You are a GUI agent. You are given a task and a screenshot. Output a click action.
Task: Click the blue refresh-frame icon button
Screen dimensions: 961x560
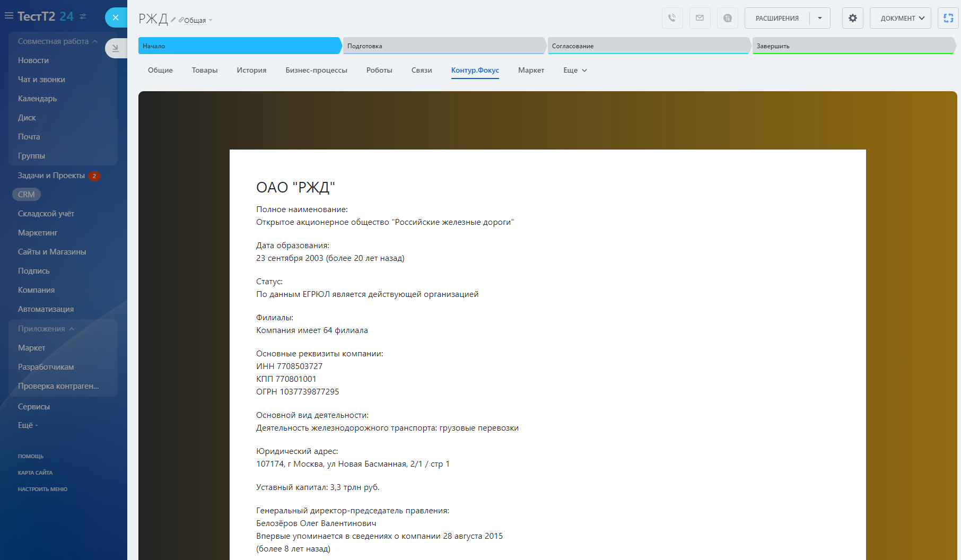point(948,18)
